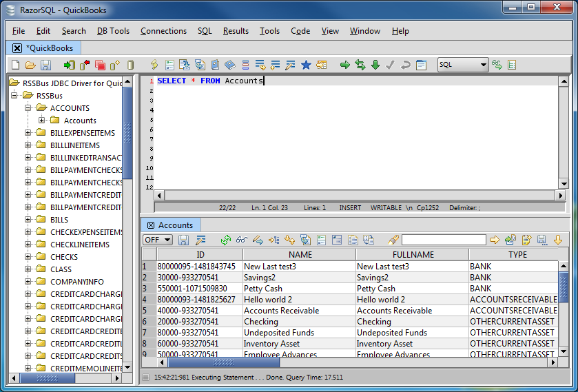Image resolution: width=578 pixels, height=392 pixels.
Task: Execute the SQL with the green right arrow
Action: point(345,65)
